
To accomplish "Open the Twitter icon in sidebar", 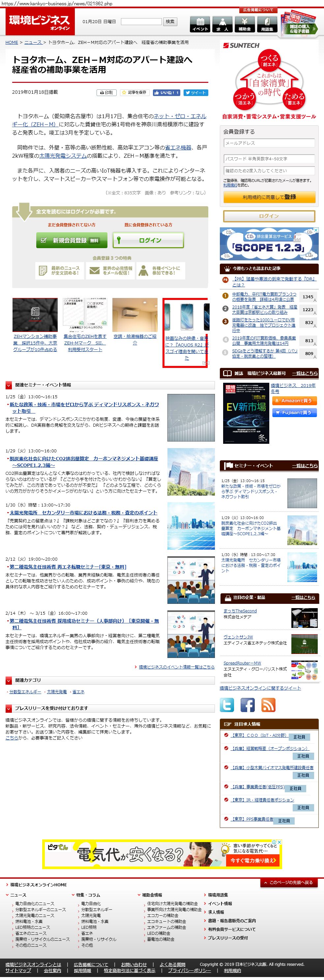I will pos(227,705).
